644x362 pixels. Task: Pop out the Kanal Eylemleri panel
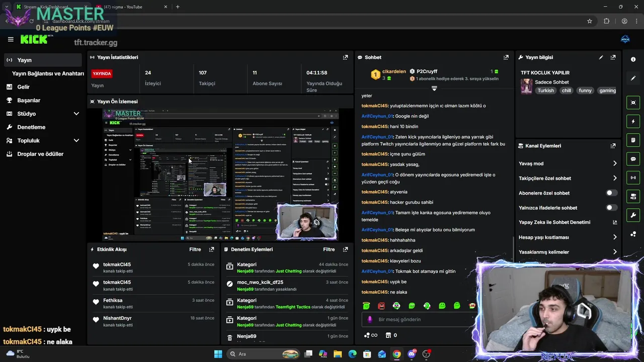click(613, 146)
